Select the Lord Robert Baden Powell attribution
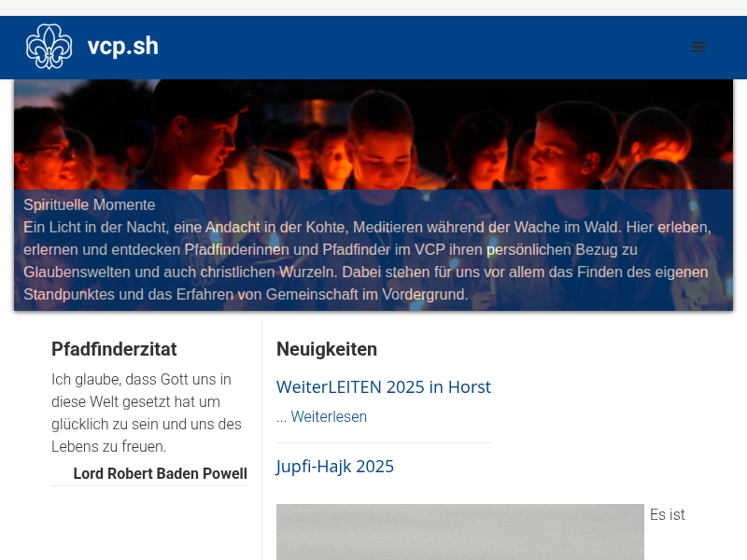The image size is (747, 560). (160, 473)
